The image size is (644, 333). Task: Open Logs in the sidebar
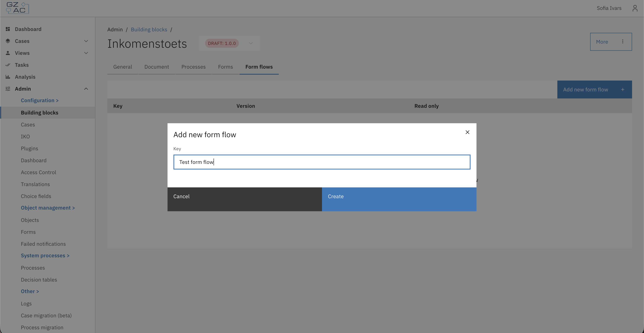point(26,304)
